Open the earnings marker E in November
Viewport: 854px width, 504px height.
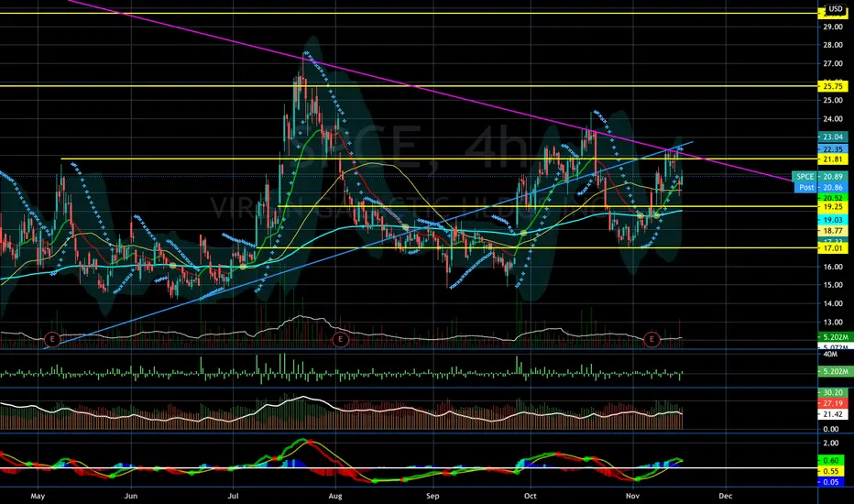click(x=651, y=339)
